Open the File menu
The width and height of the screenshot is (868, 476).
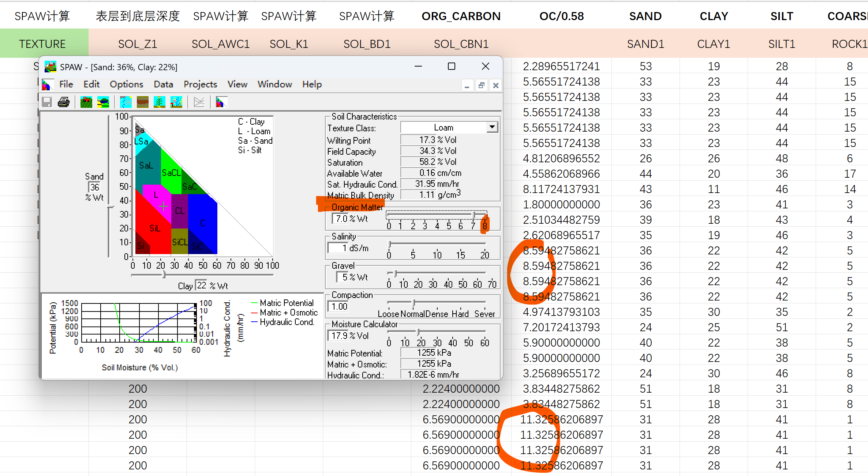66,84
